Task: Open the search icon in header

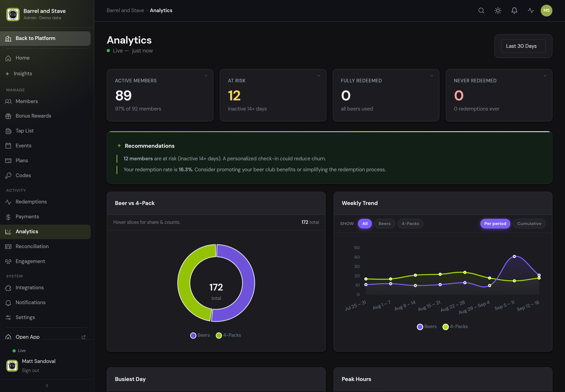Action: point(481,11)
